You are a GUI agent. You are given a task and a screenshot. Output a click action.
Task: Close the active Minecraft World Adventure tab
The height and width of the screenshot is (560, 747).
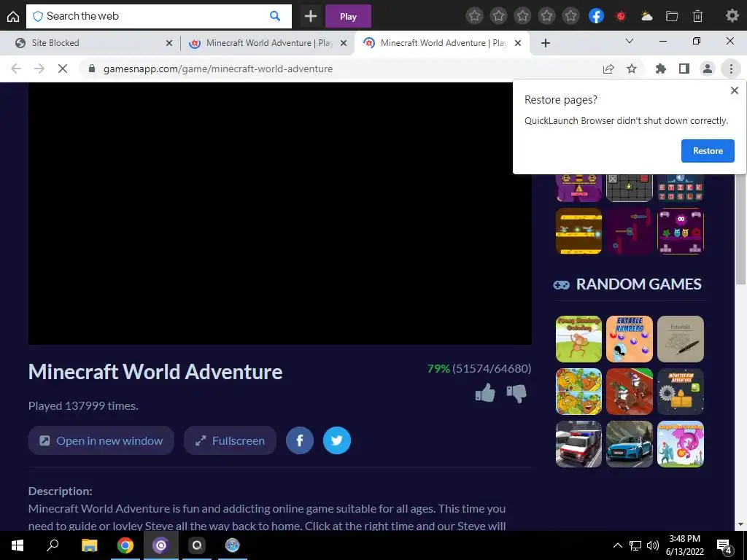pyautogui.click(x=518, y=43)
